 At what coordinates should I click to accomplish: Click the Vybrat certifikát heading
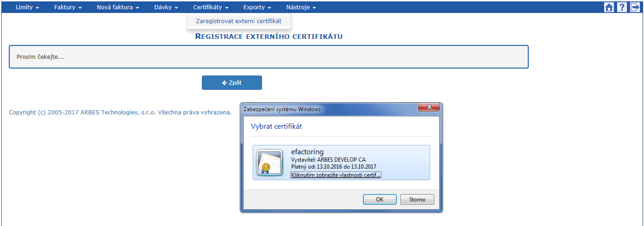(276, 126)
